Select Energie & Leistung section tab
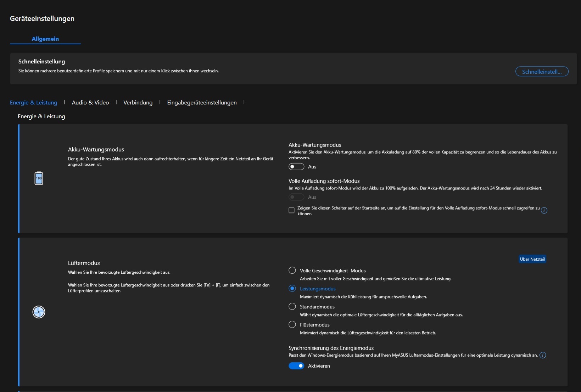This screenshot has width=581, height=392. (x=34, y=103)
